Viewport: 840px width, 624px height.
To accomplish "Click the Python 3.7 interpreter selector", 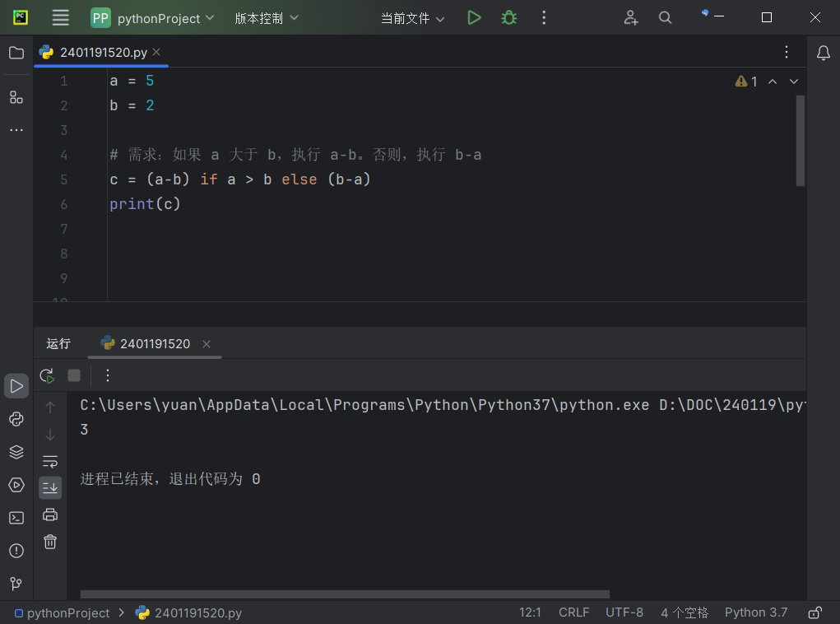I will coord(756,612).
